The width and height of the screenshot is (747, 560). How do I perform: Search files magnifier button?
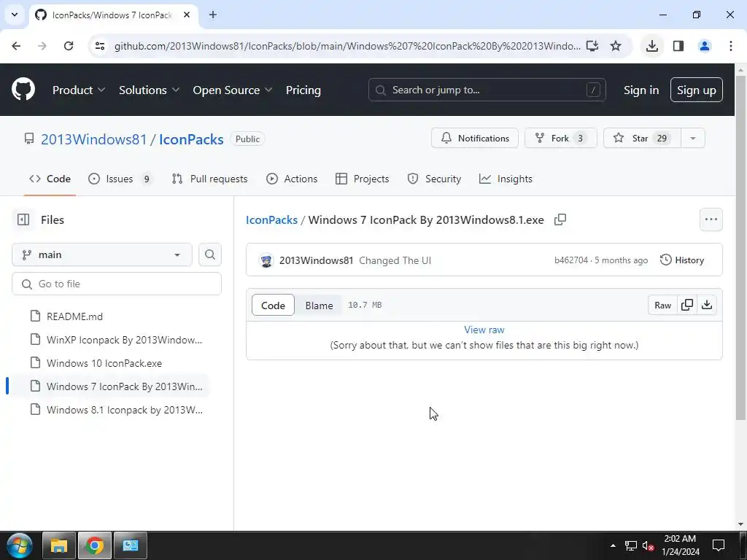point(209,254)
